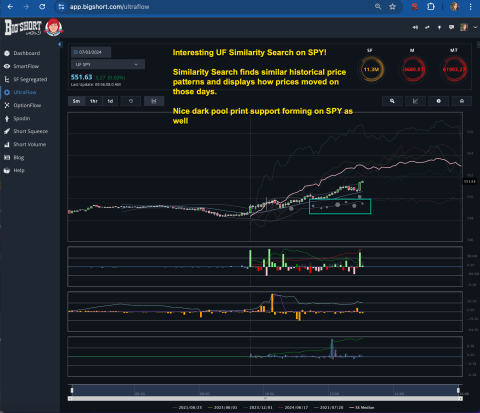Toggle the 2023/12/01 legend series

(x=257, y=407)
